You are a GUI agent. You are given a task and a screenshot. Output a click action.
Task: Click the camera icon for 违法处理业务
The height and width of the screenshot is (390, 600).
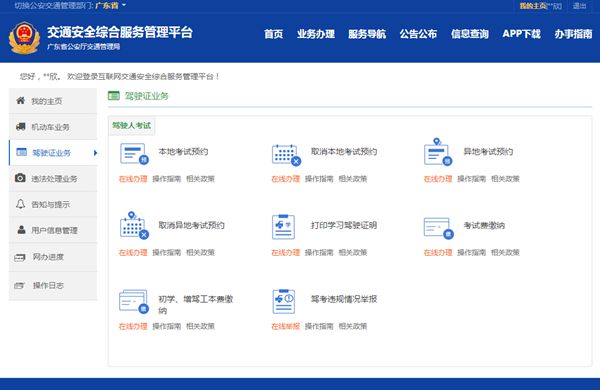20,178
